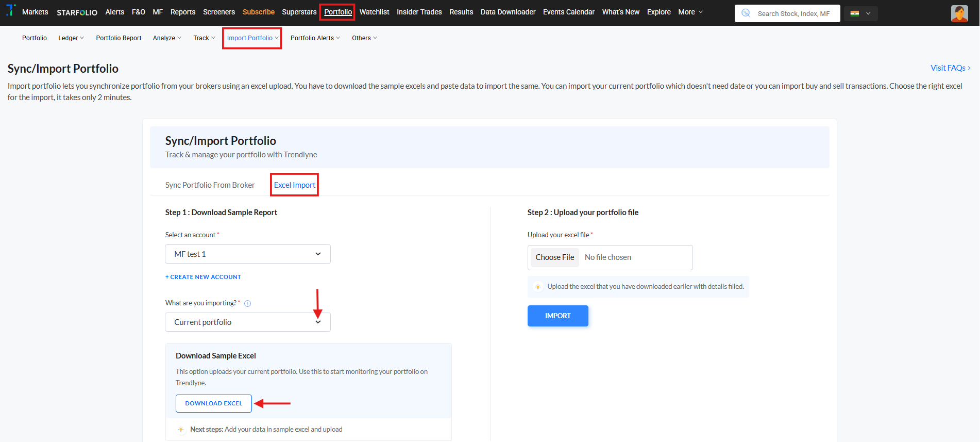The image size is (980, 442).
Task: Open the Ledger submenu dropdown
Action: [71, 38]
